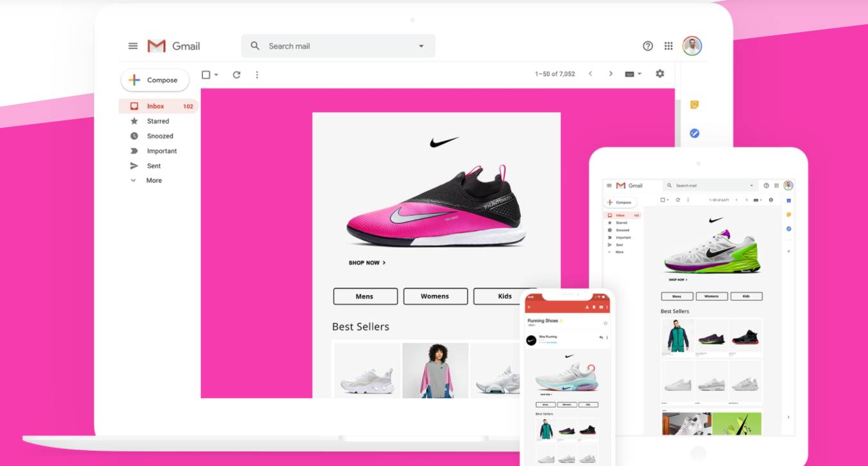Screen dimensions: 868x466
Task: Click the Womens button in the tablet email
Action: [712, 296]
